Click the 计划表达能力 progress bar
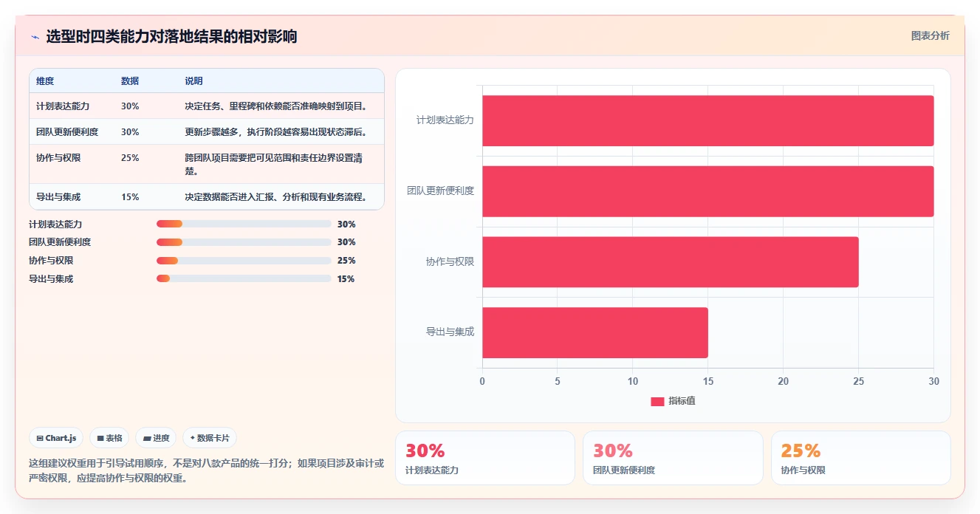980x514 pixels. [x=244, y=224]
